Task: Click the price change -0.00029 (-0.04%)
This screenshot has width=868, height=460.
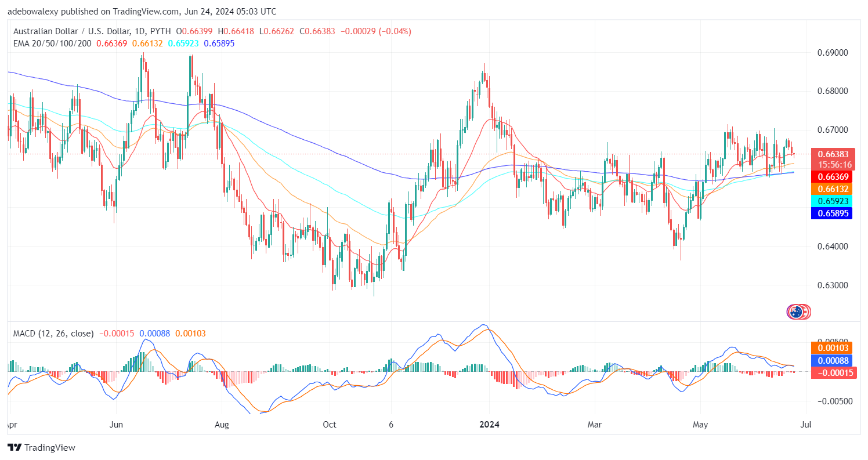Action: point(377,31)
